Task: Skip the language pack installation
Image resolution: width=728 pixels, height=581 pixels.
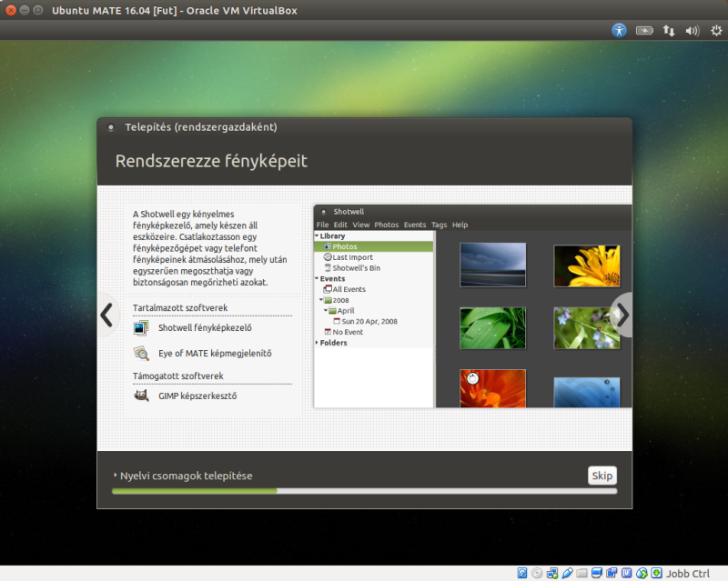Action: point(602,476)
